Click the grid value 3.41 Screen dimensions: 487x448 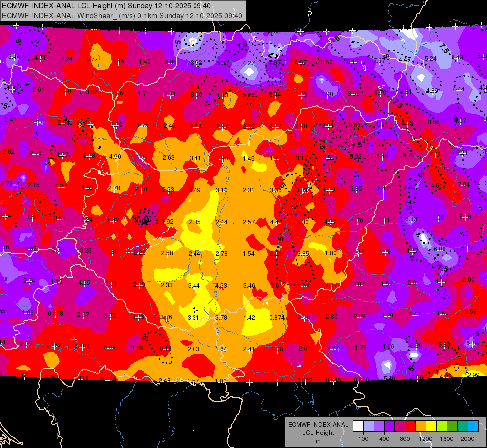click(195, 158)
